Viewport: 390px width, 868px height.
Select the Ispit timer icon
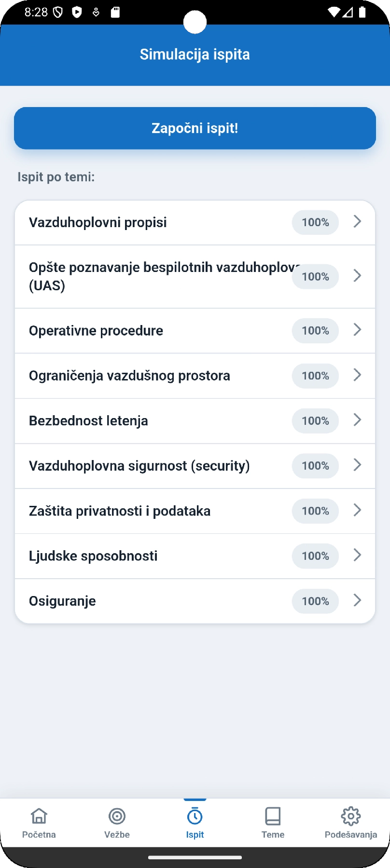pos(195,816)
